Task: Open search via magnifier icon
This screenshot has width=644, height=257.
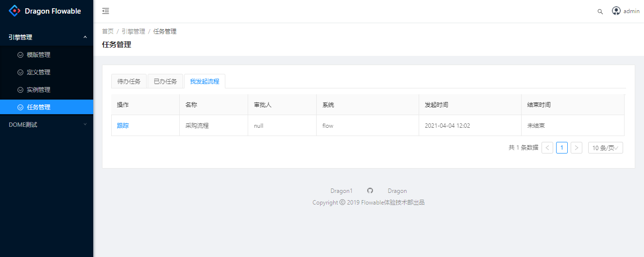Action: point(600,12)
